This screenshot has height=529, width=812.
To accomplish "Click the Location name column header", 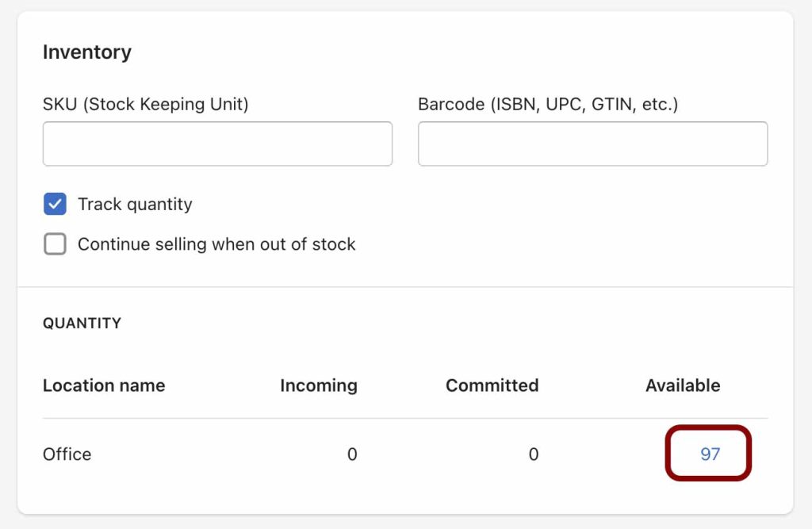I will coord(104,385).
